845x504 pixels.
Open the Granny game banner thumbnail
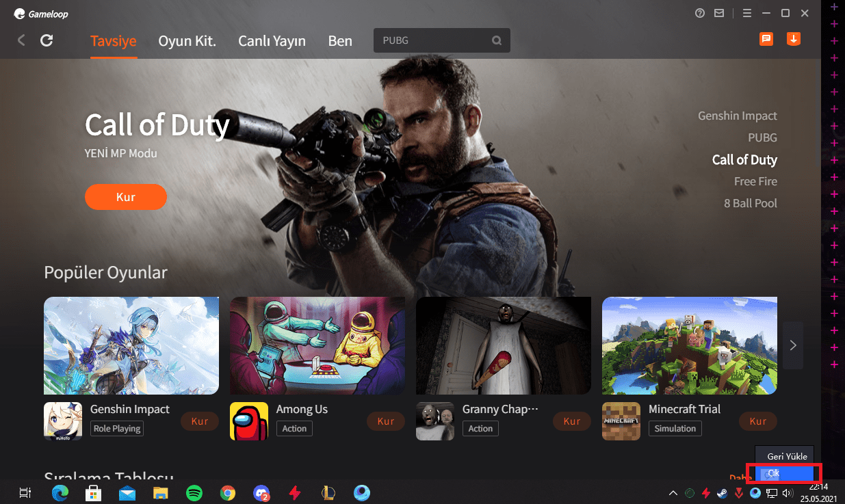(504, 345)
